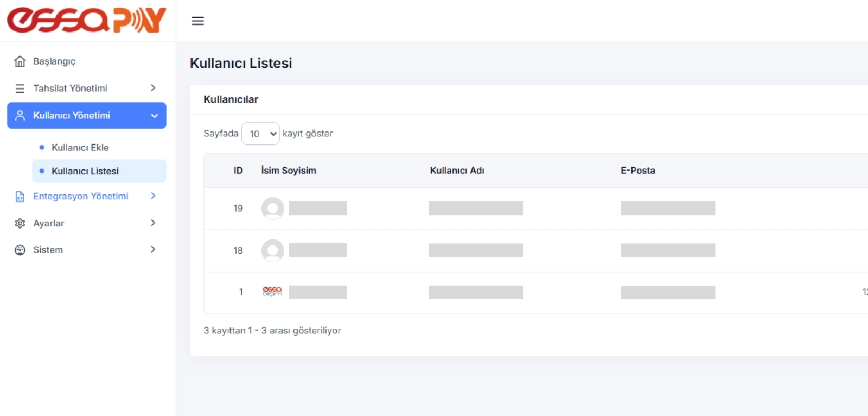Click the Sistem gauge icon
The width and height of the screenshot is (868, 416).
pyautogui.click(x=20, y=250)
